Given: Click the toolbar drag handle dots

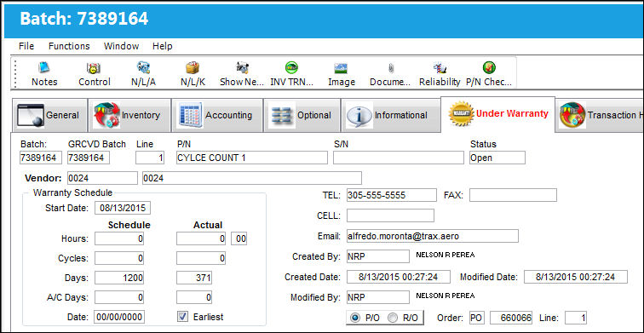Looking at the screenshot, I should coord(16,73).
